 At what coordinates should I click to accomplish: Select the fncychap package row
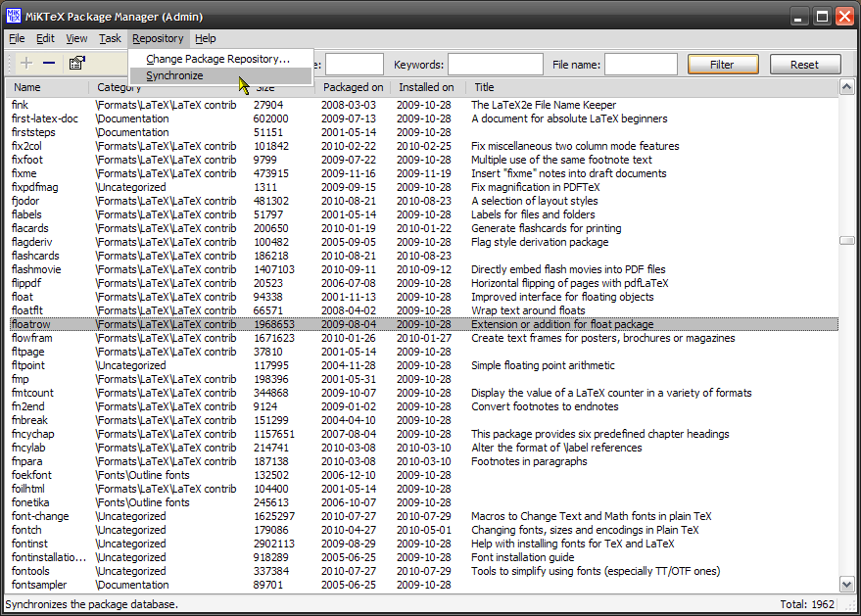click(x=424, y=434)
